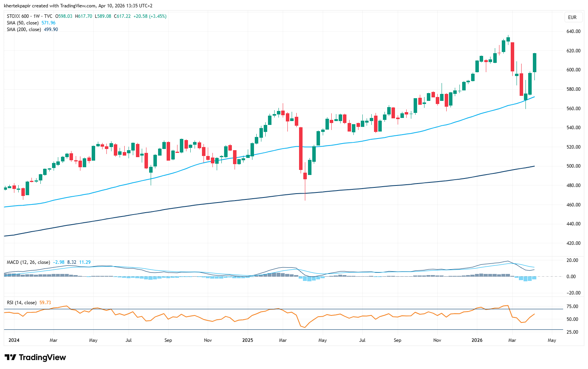Viewport: 588px width, 369px height.
Task: Select the RSI (14, close) indicator label
Action: pyautogui.click(x=22, y=303)
